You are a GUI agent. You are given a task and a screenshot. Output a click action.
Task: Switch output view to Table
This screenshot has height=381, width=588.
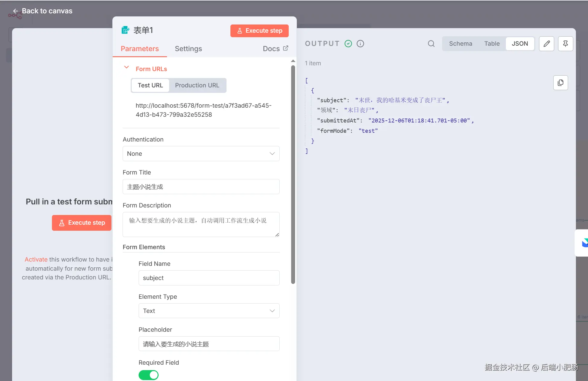tap(492, 44)
